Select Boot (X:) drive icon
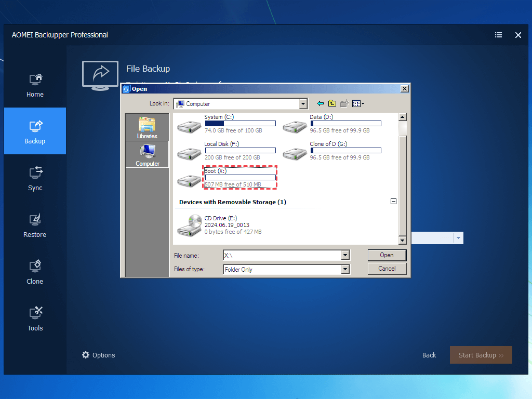 point(189,181)
